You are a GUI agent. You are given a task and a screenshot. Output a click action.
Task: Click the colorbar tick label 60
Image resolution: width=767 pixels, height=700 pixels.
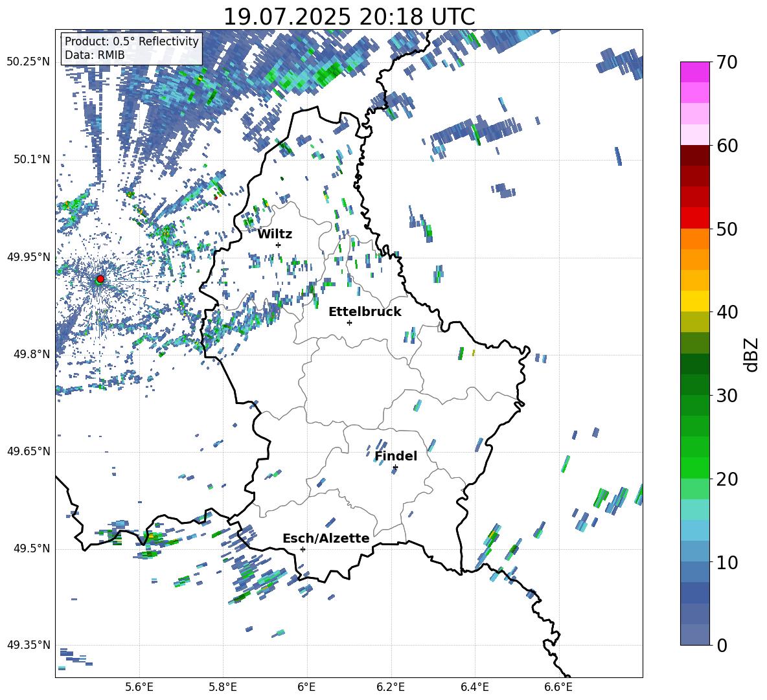point(727,146)
